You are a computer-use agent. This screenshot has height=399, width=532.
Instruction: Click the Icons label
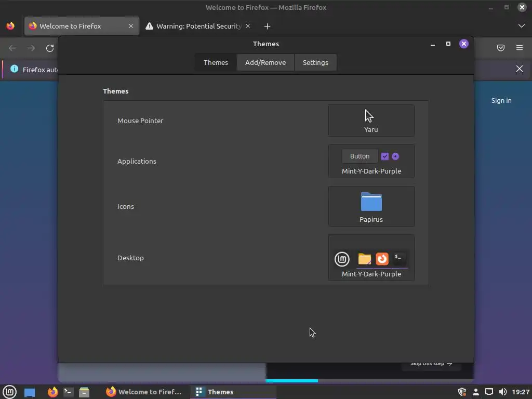coord(126,206)
